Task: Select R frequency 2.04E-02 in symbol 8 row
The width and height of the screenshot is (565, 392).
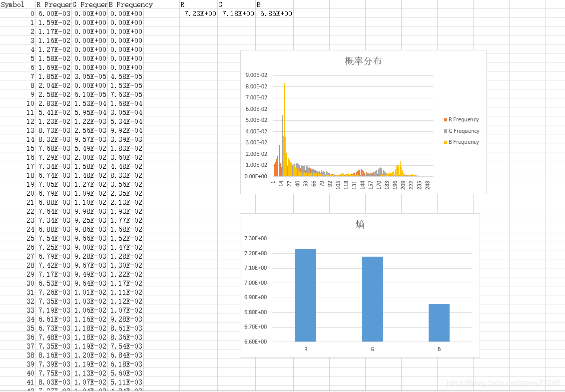Action: point(53,85)
